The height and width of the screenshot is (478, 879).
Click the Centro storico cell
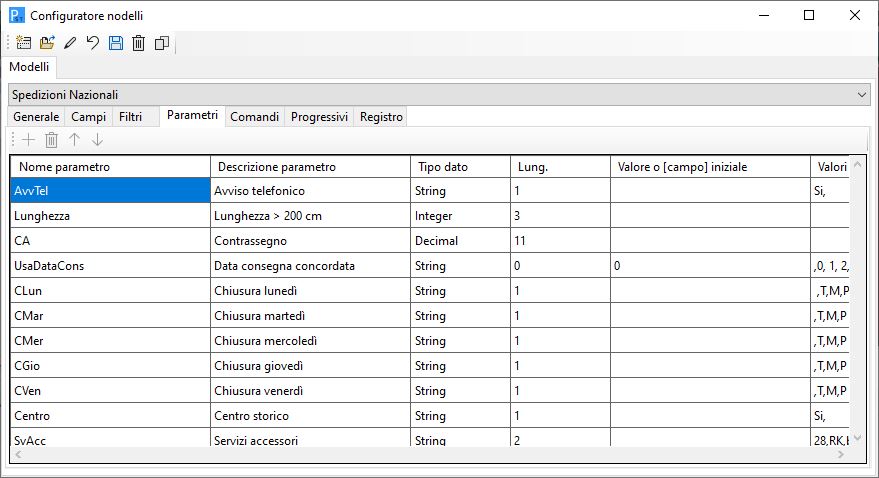311,415
